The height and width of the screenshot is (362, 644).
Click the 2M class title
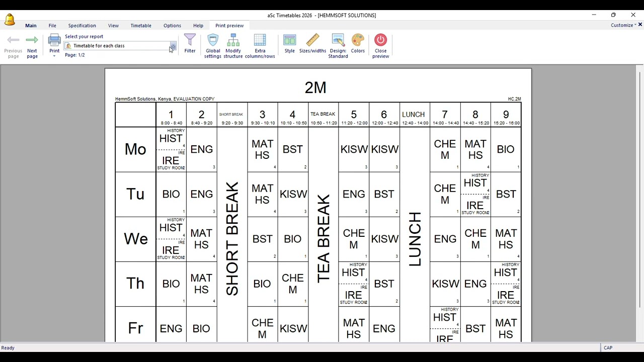[315, 87]
